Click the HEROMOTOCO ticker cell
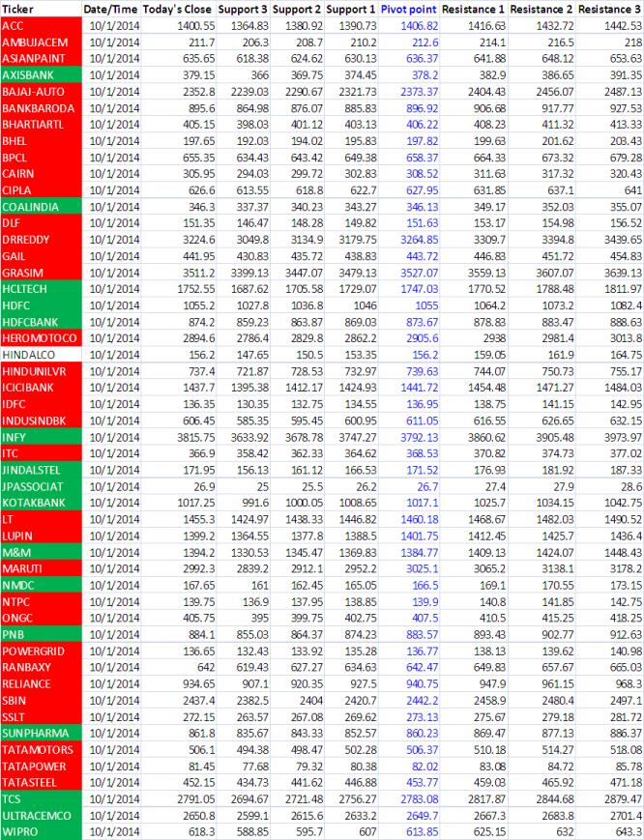This screenshot has height=840, width=644. click(x=42, y=338)
